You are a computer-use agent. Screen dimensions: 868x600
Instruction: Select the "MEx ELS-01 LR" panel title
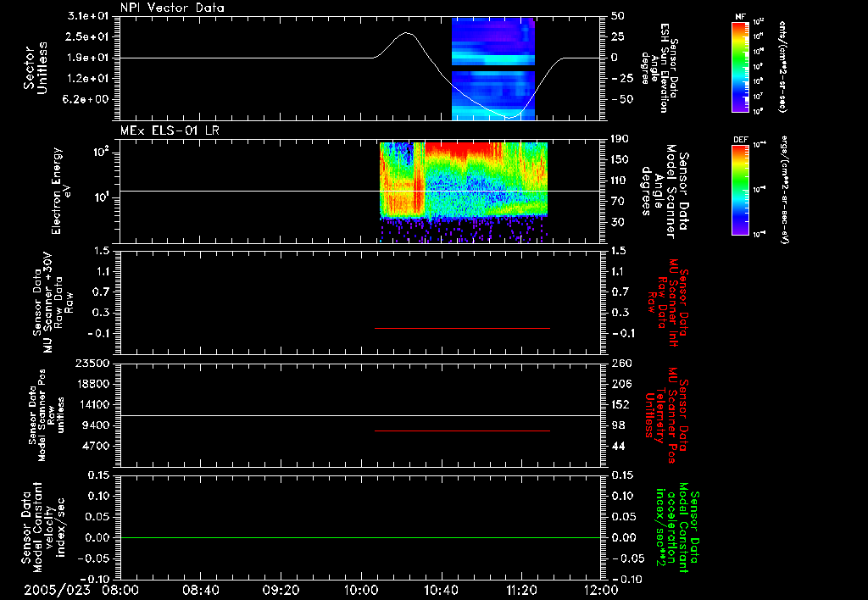[170, 131]
